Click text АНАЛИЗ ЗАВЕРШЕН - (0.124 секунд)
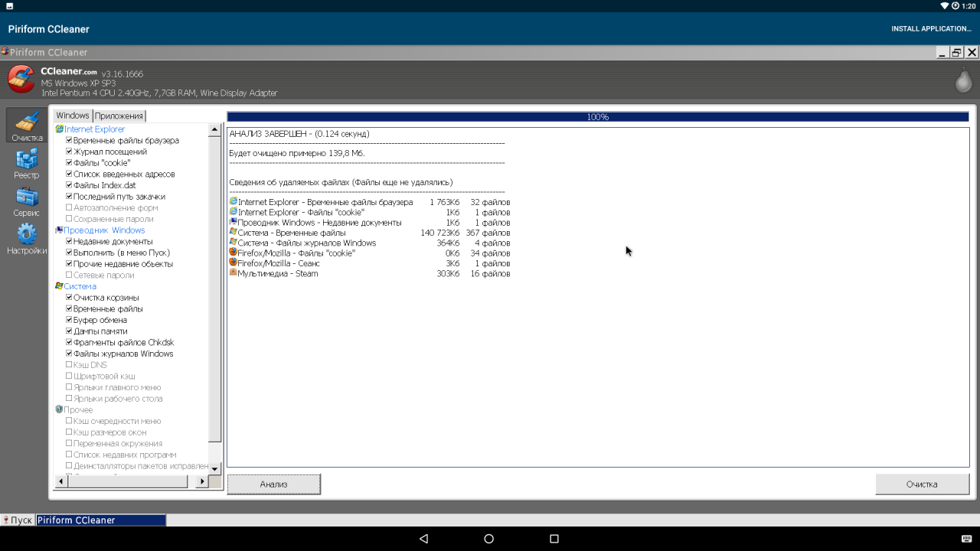 point(299,133)
